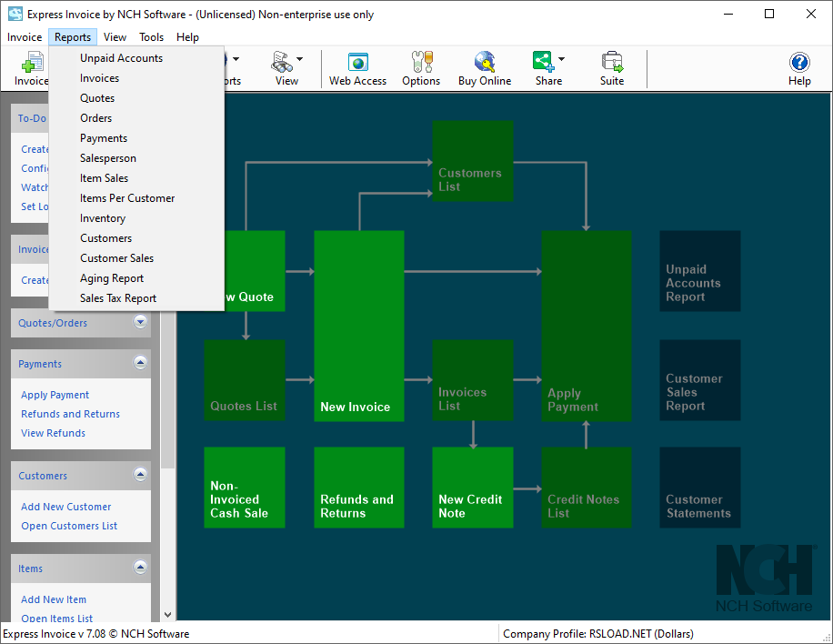Click the Company Profile status bar entry
The height and width of the screenshot is (644, 833).
pos(598,634)
